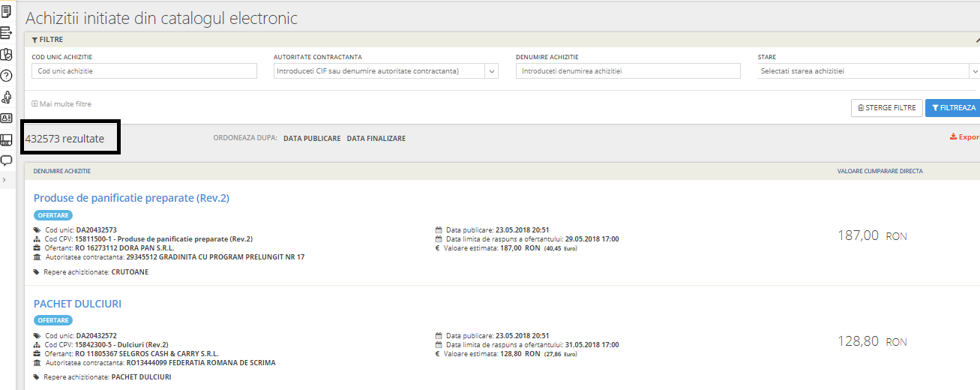Sort results by Data Publicare
Viewport: 980px width, 390px height.
coord(312,139)
